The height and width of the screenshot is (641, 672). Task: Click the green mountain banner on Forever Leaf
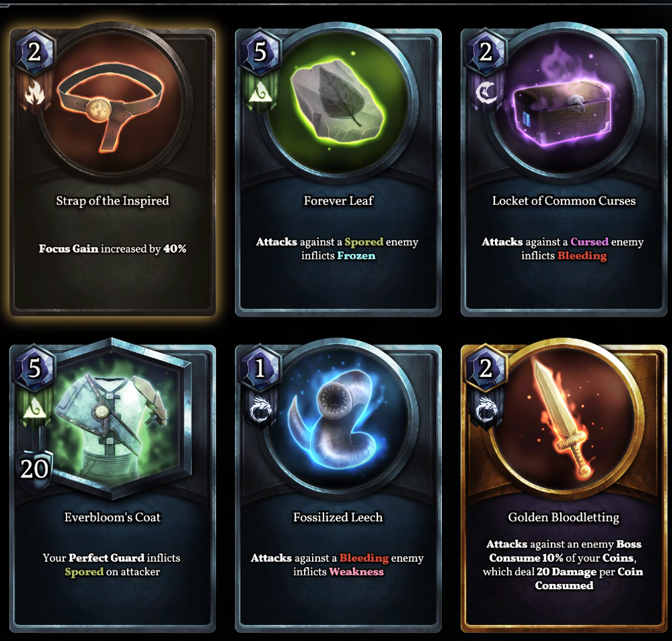pos(260,93)
